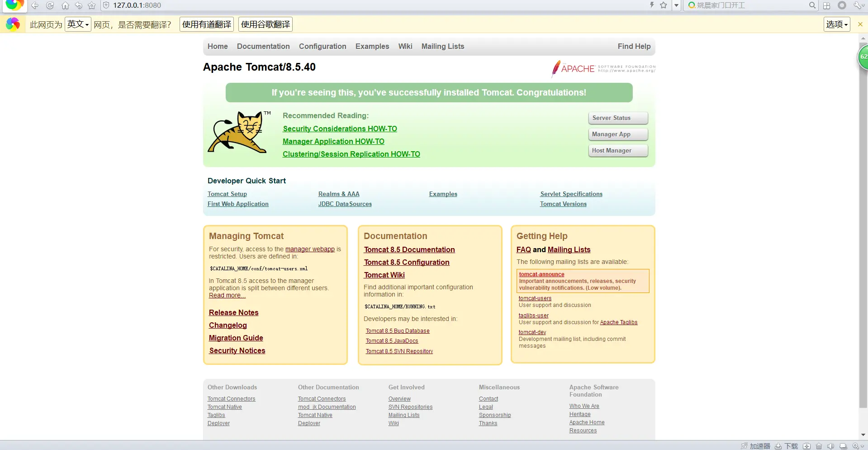Click the screen/monitor icon in status bar
868x450 pixels.
tap(843, 446)
